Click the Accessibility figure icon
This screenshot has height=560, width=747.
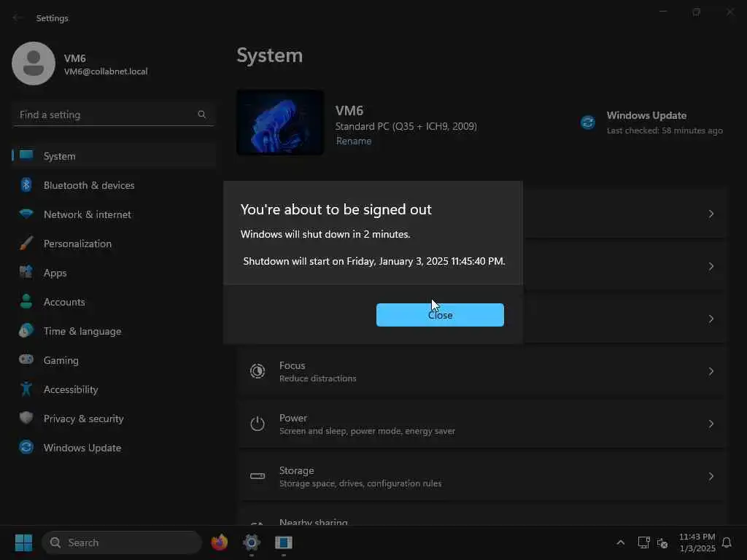pos(26,389)
